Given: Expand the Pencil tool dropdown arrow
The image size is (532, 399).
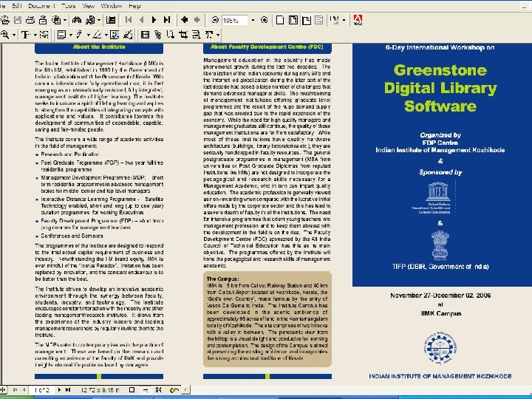Looking at the screenshot, I should point(88,35).
